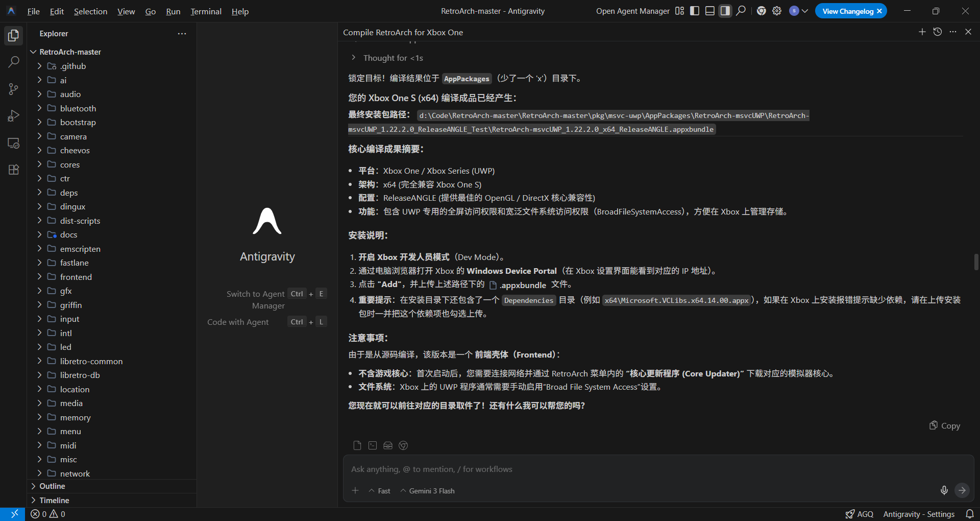Open the Remote Explorer view

click(x=14, y=143)
